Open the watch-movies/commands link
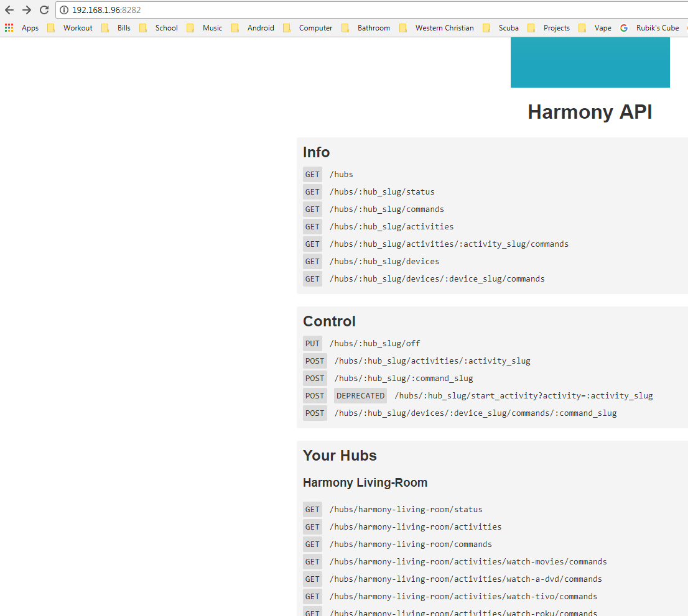Screen dimensions: 688x616 tap(468, 562)
